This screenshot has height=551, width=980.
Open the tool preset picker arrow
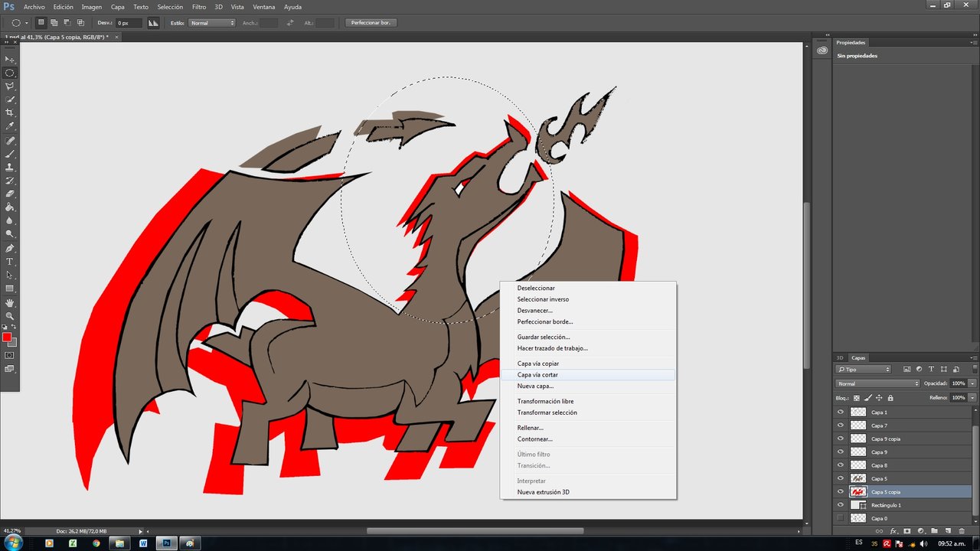(27, 23)
